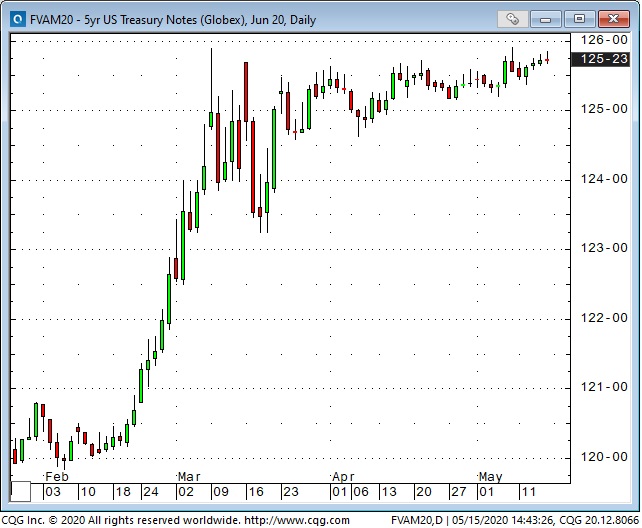
Task: Click the 09 date label on time axis
Action: pyautogui.click(x=221, y=492)
